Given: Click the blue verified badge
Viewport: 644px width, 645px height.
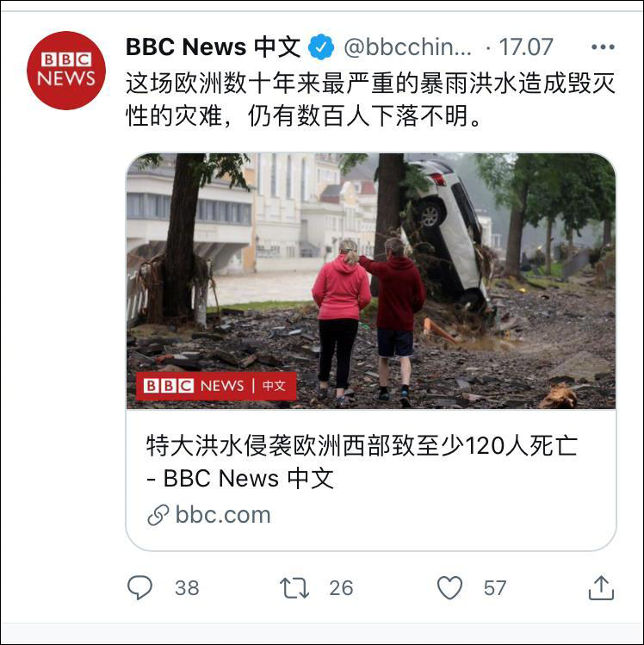Looking at the screenshot, I should 321,47.
